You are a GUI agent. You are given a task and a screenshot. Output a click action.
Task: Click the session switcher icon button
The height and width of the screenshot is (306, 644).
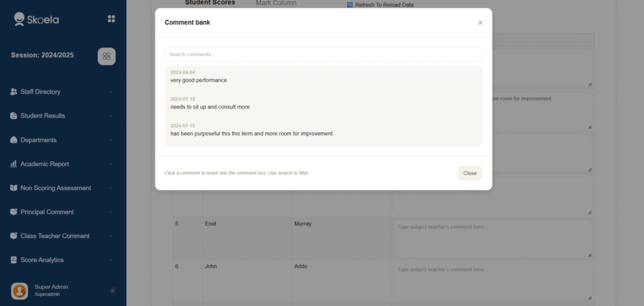tap(106, 56)
